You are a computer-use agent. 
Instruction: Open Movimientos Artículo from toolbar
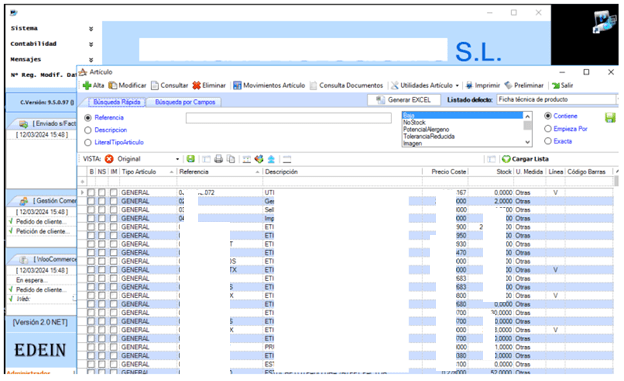[x=269, y=86]
